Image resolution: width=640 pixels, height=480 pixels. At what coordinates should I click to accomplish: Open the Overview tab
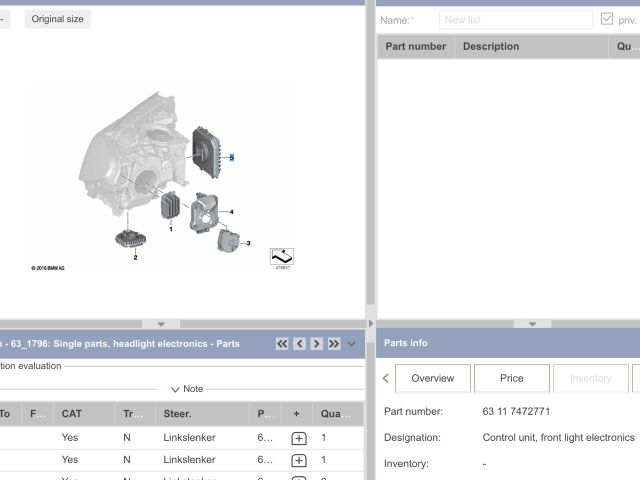[432, 378]
